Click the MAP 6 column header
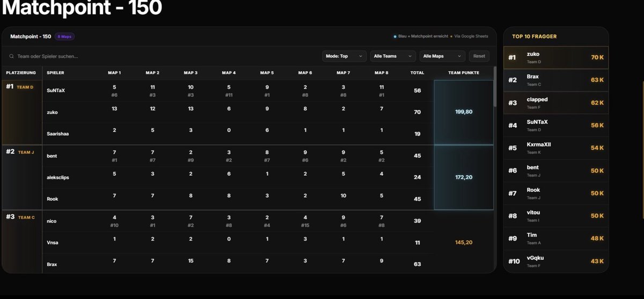 coord(305,73)
